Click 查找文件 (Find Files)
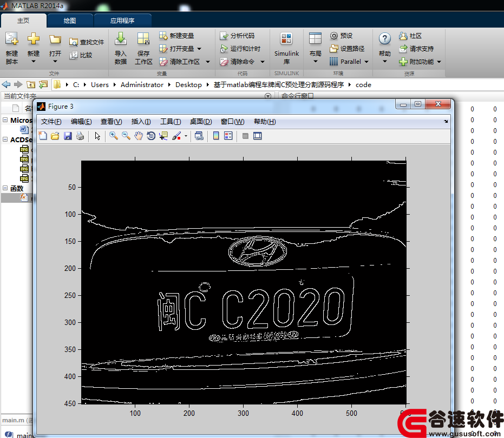Image resolution: width=504 pixels, height=438 pixels. [87, 42]
